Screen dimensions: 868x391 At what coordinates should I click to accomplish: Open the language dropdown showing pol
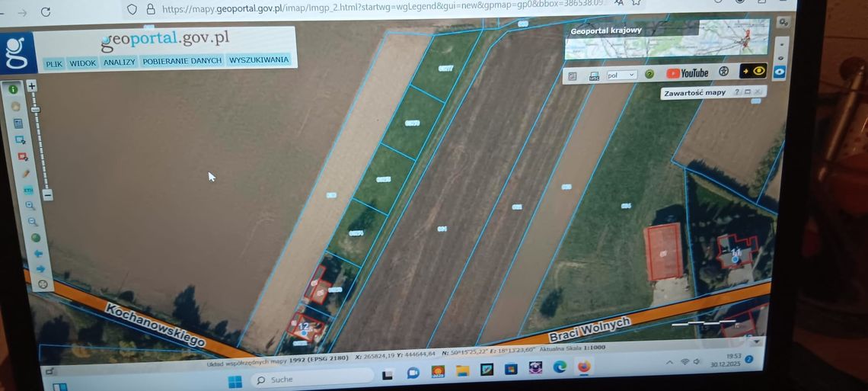pyautogui.click(x=621, y=75)
